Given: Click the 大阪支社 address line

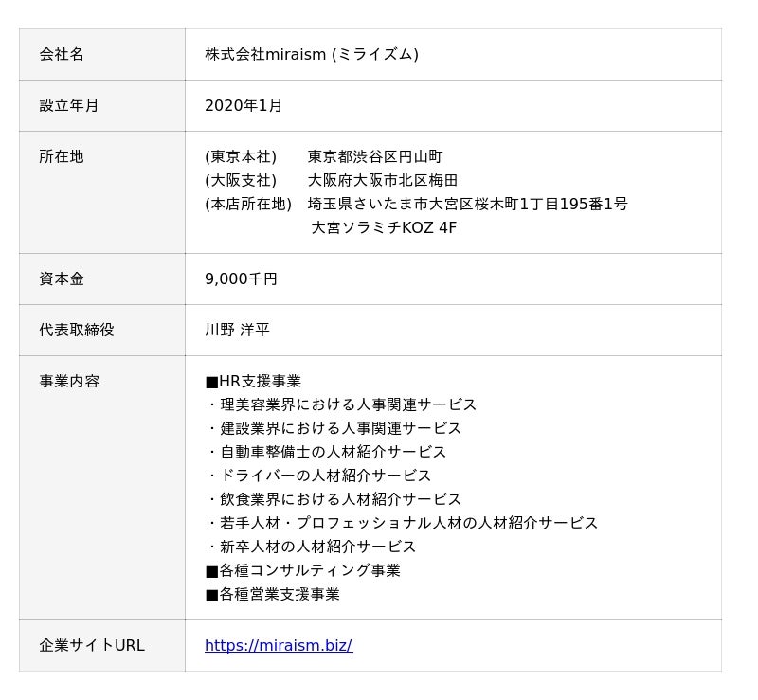Looking at the screenshot, I should (x=331, y=180).
